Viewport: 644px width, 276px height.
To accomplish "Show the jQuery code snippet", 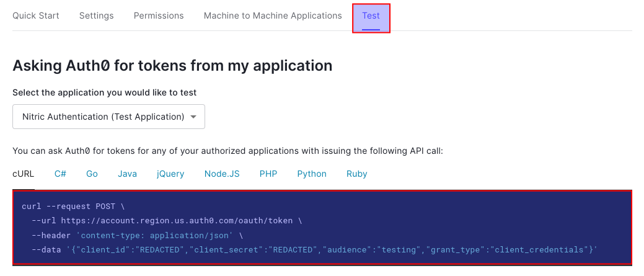I will pyautogui.click(x=170, y=174).
